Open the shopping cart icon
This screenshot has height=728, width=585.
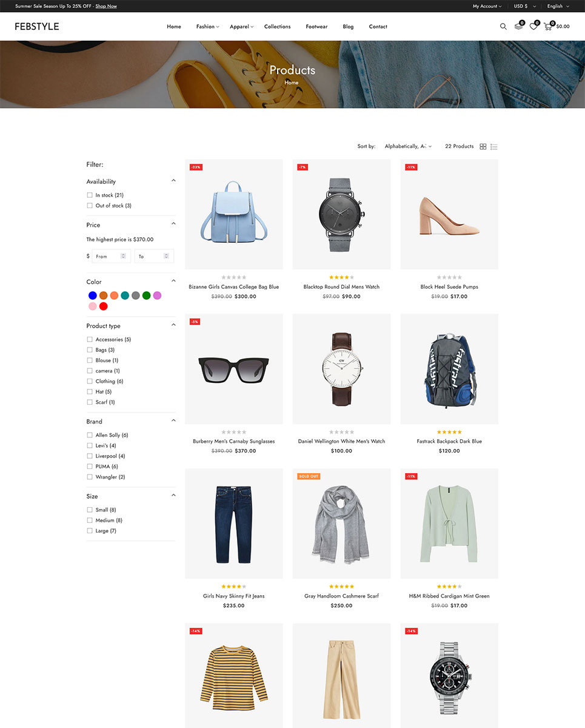[x=548, y=26]
